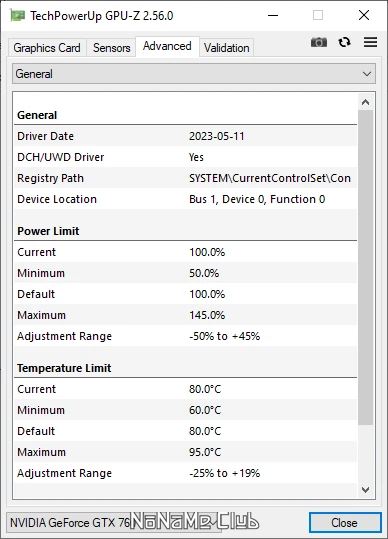Select the Registry Path row
Screen dimensions: 388x539
click(186, 178)
